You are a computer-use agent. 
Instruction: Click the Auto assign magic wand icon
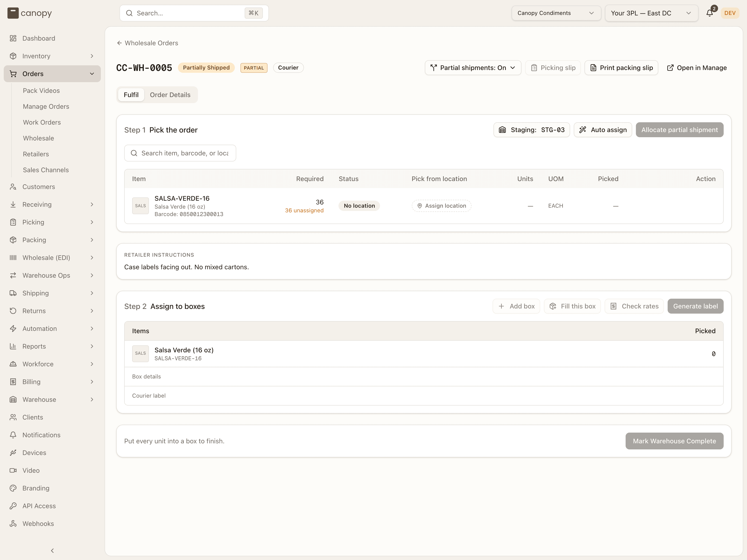point(582,130)
